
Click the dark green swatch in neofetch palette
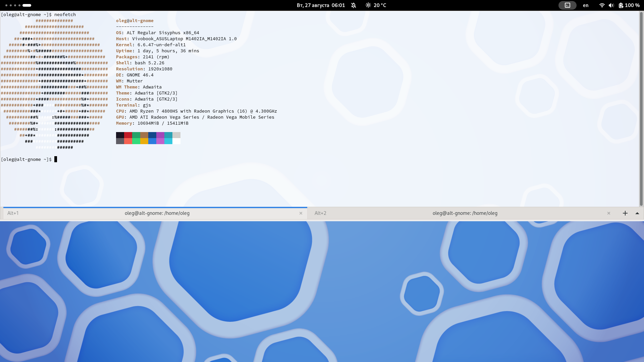136,135
